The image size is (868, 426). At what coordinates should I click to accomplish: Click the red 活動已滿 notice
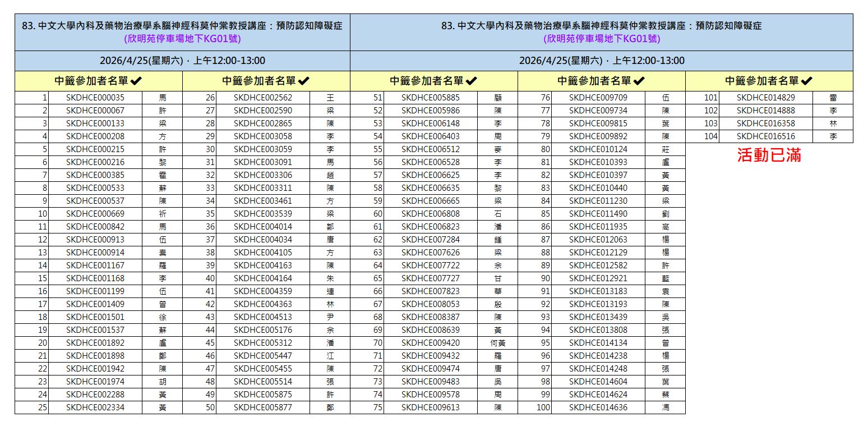(x=769, y=155)
